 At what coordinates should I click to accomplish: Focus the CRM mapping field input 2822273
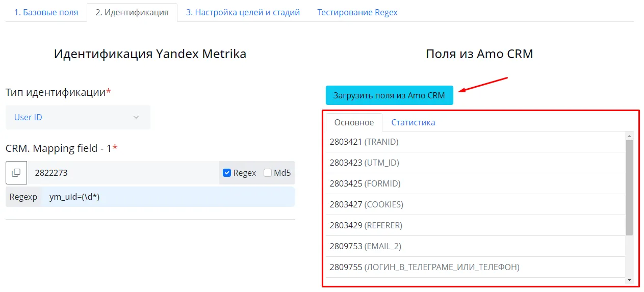tap(123, 173)
